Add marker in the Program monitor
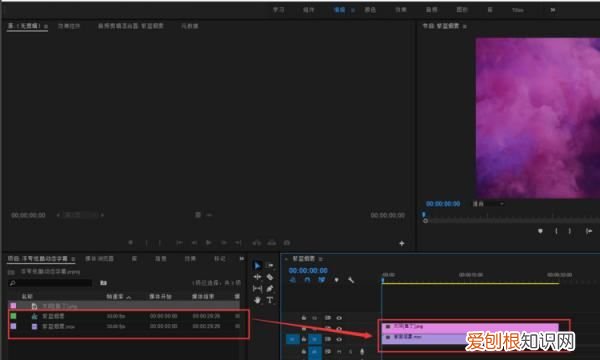The width and height of the screenshot is (600, 360). pos(540,231)
